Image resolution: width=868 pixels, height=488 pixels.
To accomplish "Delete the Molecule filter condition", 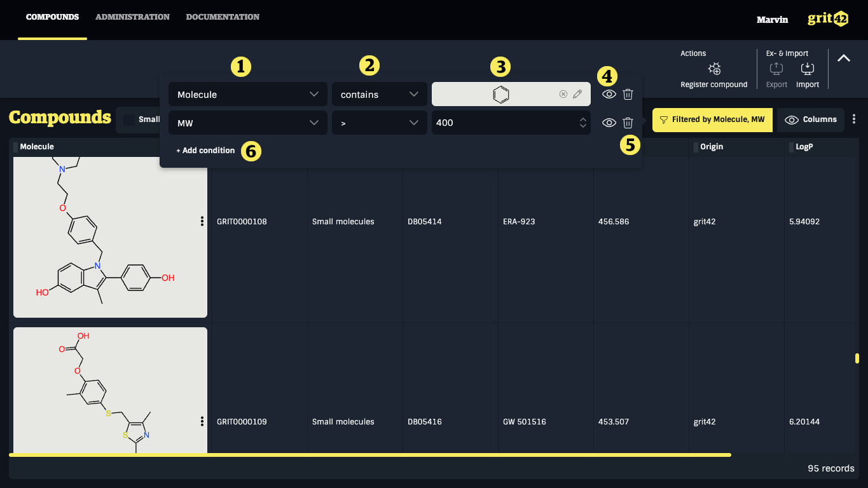I will point(628,94).
